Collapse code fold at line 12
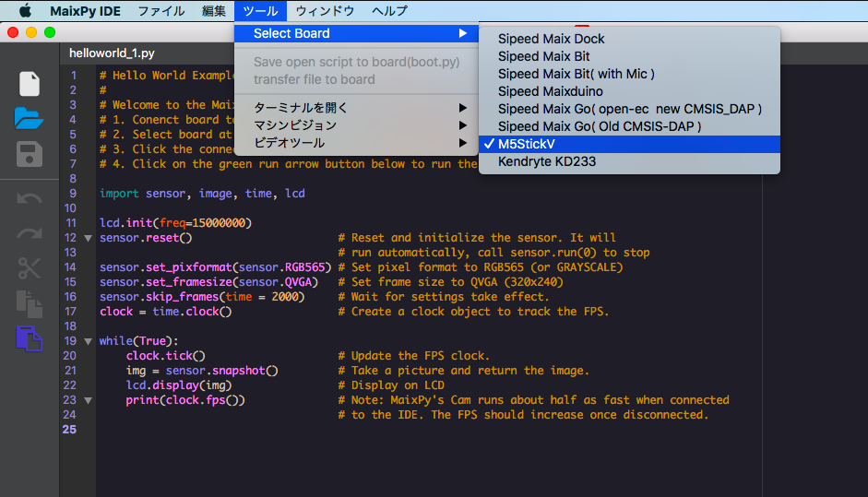This screenshot has width=868, height=497. [x=88, y=238]
